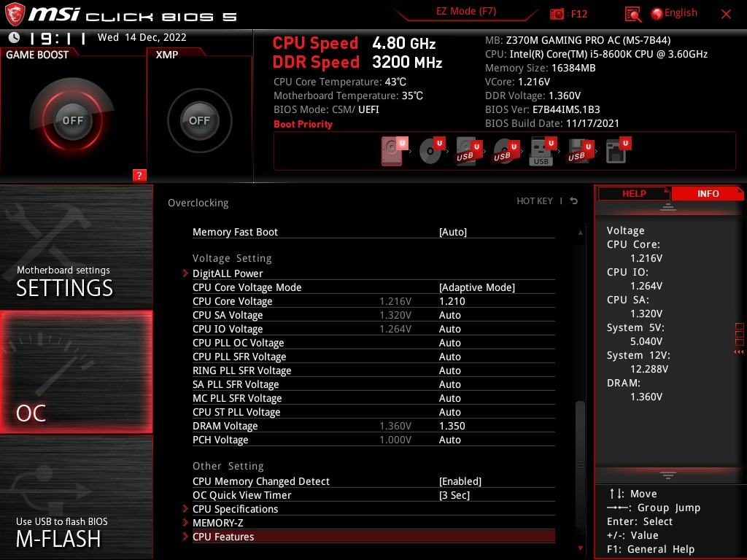This screenshot has height=560, width=747.
Task: Click the red question mark help icon
Action: click(x=139, y=175)
